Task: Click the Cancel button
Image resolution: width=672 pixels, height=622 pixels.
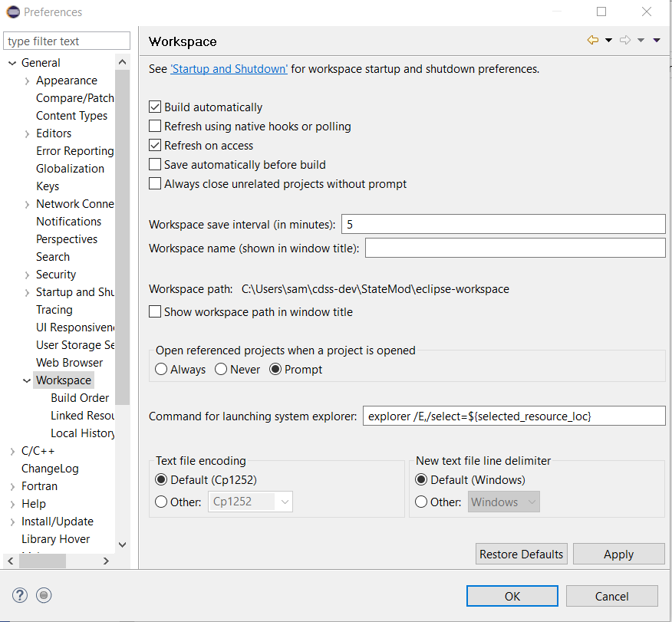Action: 611,596
